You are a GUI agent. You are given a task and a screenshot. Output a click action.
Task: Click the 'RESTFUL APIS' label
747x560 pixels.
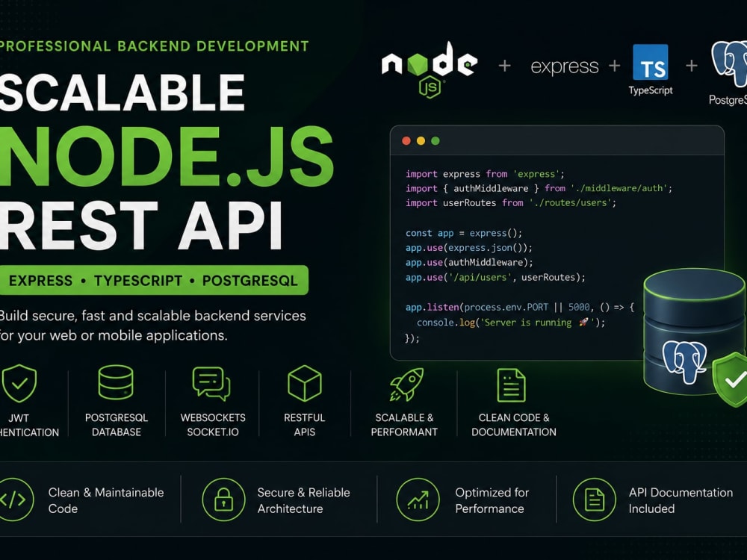coord(305,425)
